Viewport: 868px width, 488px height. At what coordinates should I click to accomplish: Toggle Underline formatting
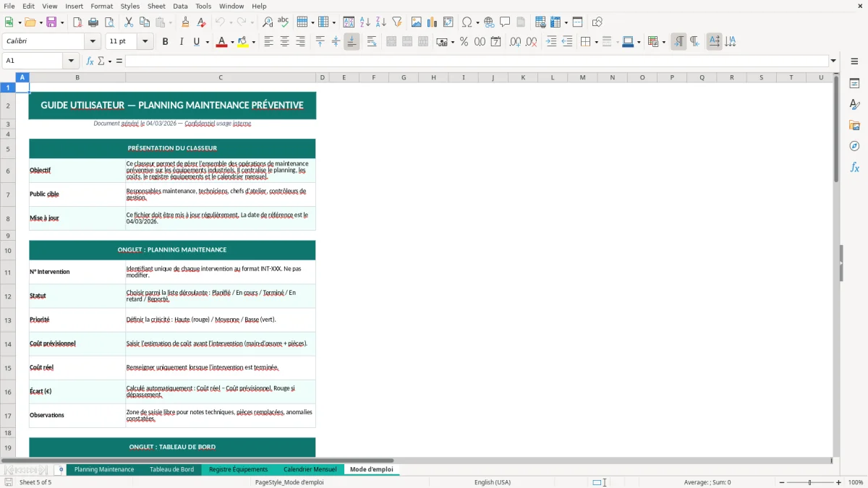click(x=196, y=42)
